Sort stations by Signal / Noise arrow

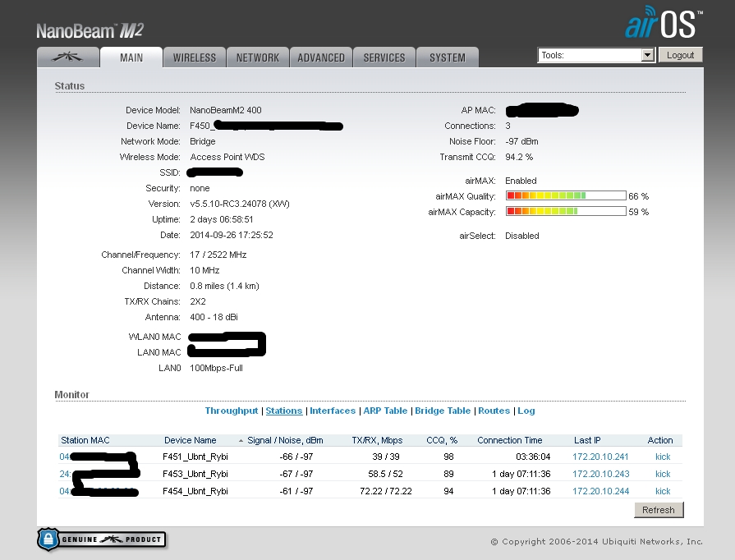point(241,440)
